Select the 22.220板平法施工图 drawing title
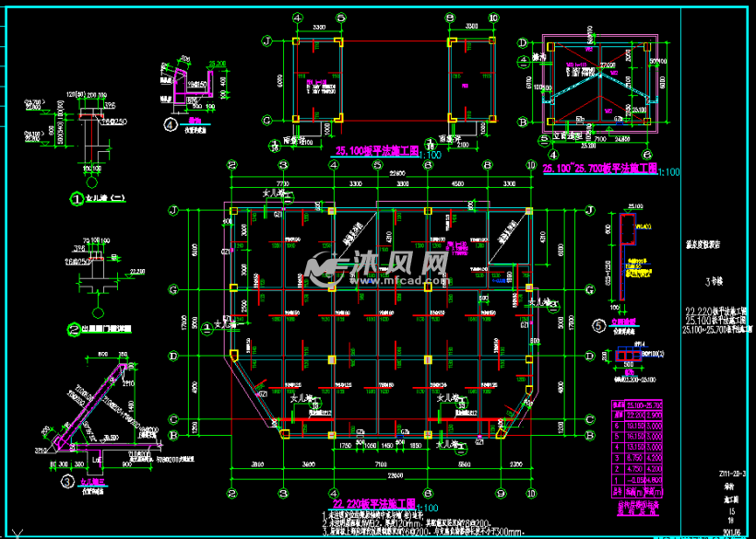The height and width of the screenshot is (539, 756). [x=373, y=504]
